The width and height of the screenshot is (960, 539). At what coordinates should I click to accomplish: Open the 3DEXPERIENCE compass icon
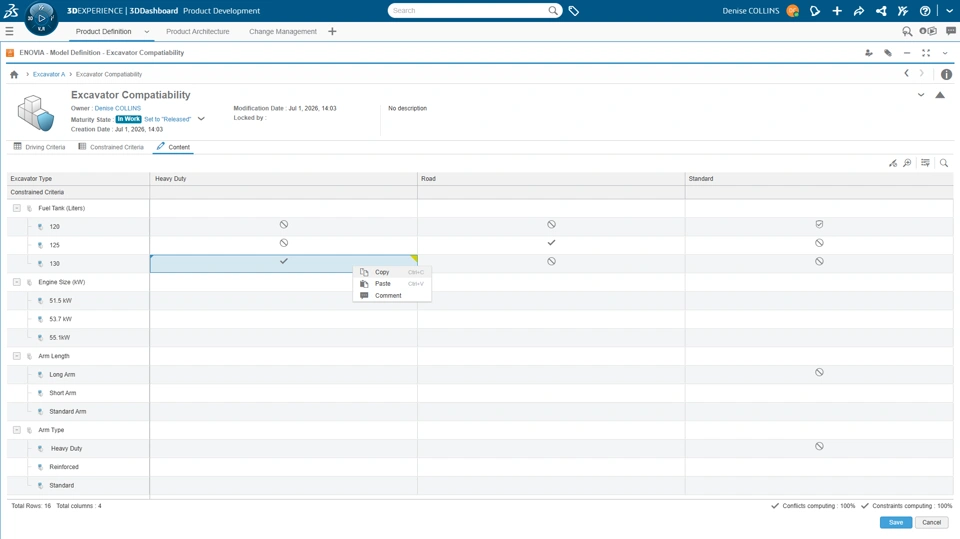click(41, 18)
